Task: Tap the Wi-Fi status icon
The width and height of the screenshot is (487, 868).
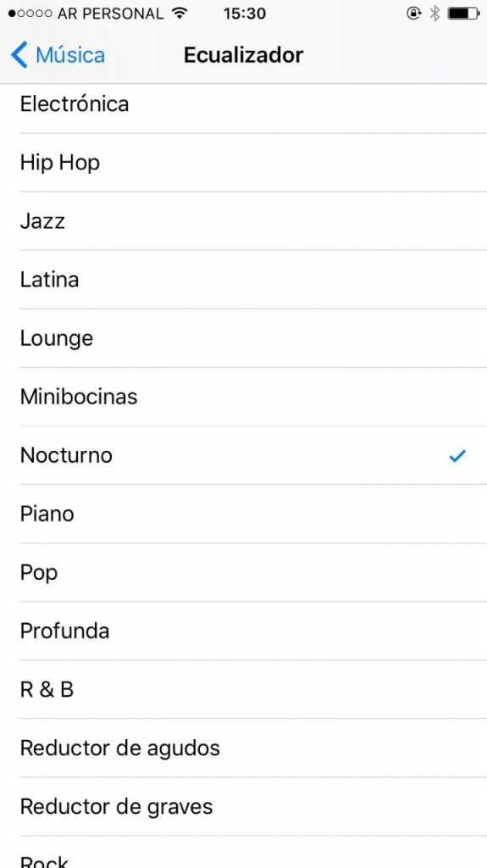Action: pyautogui.click(x=180, y=13)
